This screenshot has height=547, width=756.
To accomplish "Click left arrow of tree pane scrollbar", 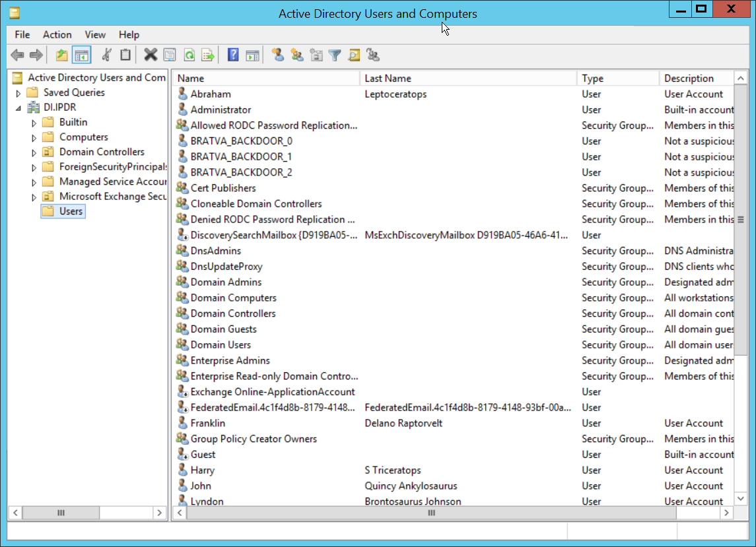I will tap(15, 513).
